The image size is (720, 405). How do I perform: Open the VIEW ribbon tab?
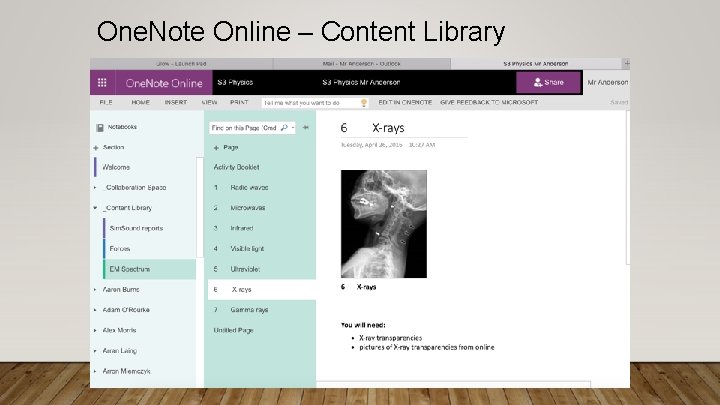pos(209,102)
